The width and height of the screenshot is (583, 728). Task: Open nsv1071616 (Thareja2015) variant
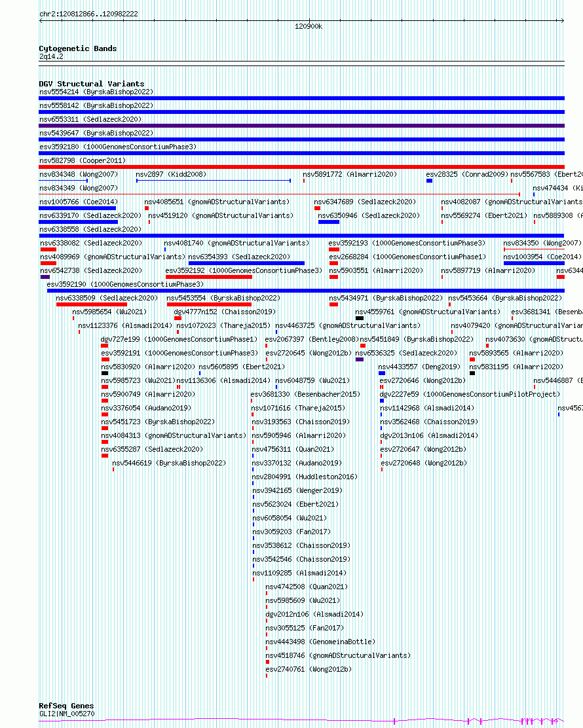(298, 408)
